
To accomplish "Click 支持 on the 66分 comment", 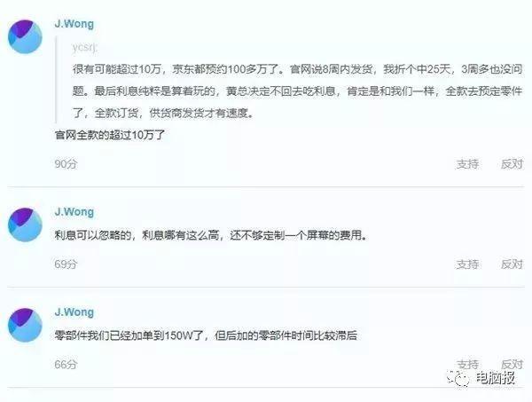I will point(467,365).
